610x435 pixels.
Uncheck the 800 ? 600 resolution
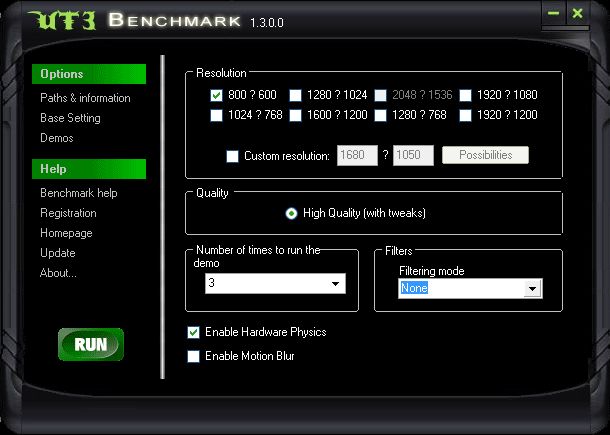217,96
